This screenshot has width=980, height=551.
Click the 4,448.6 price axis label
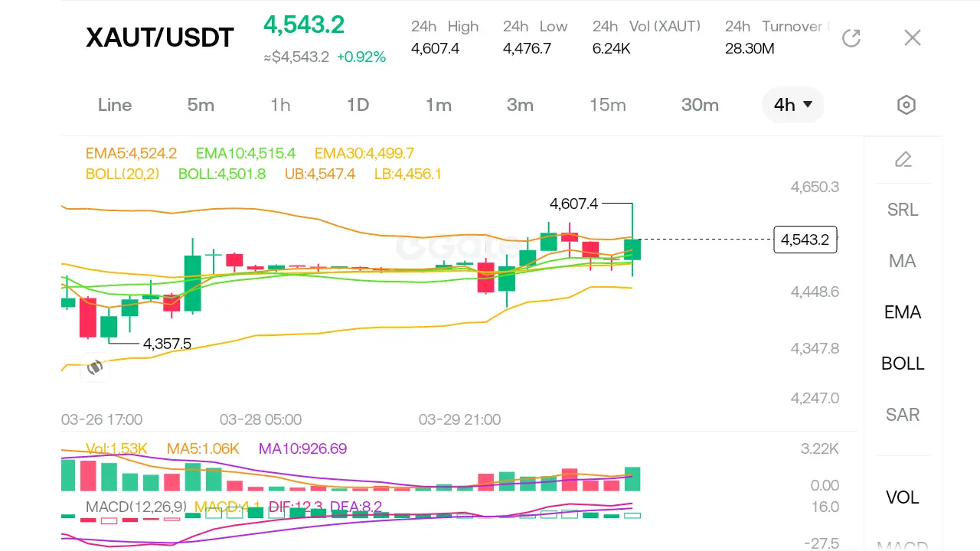click(x=815, y=292)
